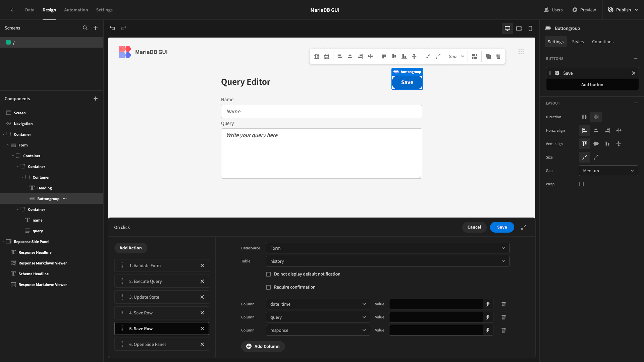This screenshot has width=644, height=362.
Task: Open the Automation tab
Action: tap(76, 10)
